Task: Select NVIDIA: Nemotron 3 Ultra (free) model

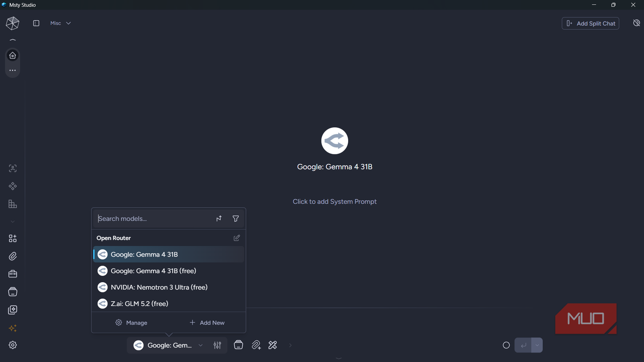Action: 168,287
